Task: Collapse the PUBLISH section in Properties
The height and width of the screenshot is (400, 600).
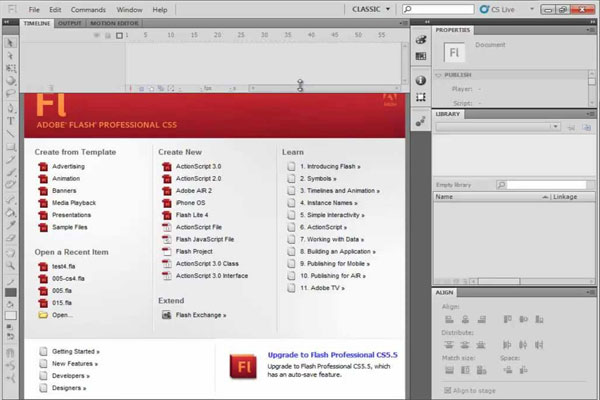Action: (x=438, y=76)
